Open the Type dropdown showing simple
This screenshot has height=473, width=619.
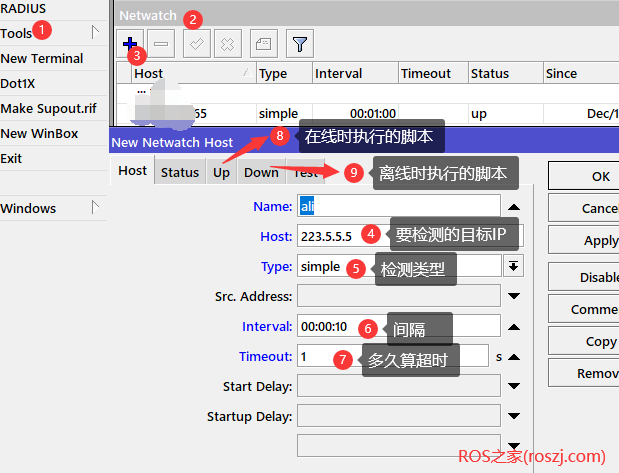click(x=513, y=266)
